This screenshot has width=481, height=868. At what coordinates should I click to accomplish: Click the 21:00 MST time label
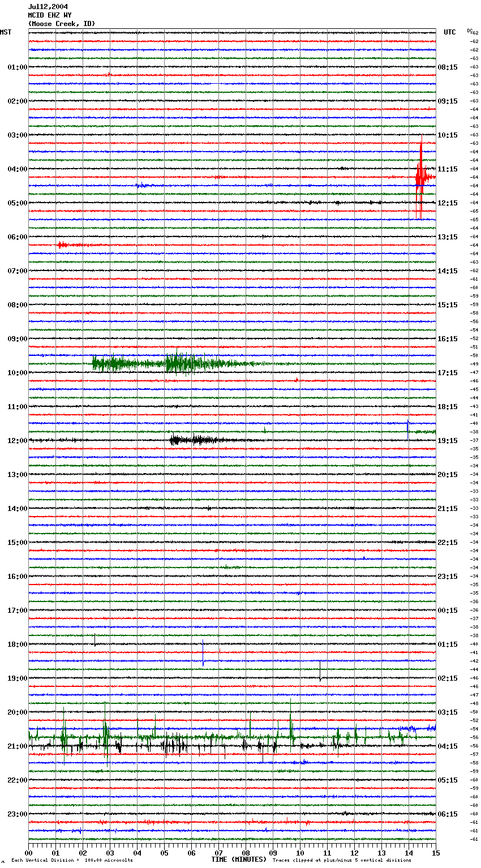click(x=18, y=746)
